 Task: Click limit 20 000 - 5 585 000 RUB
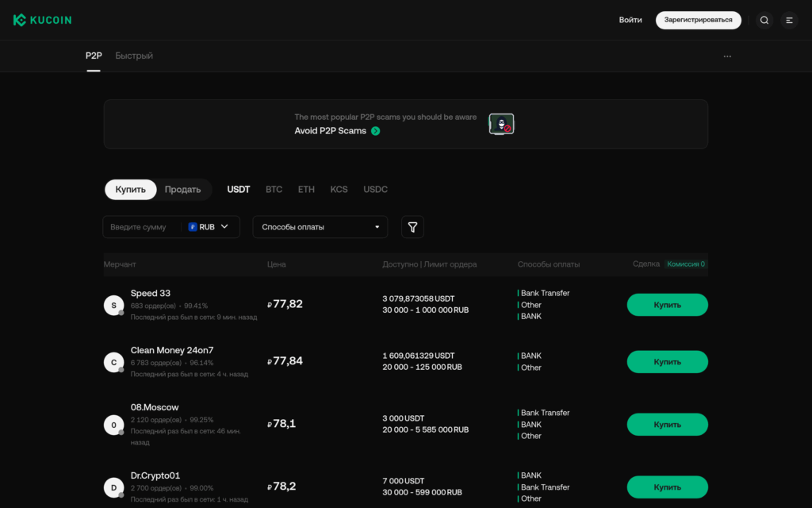426,430
